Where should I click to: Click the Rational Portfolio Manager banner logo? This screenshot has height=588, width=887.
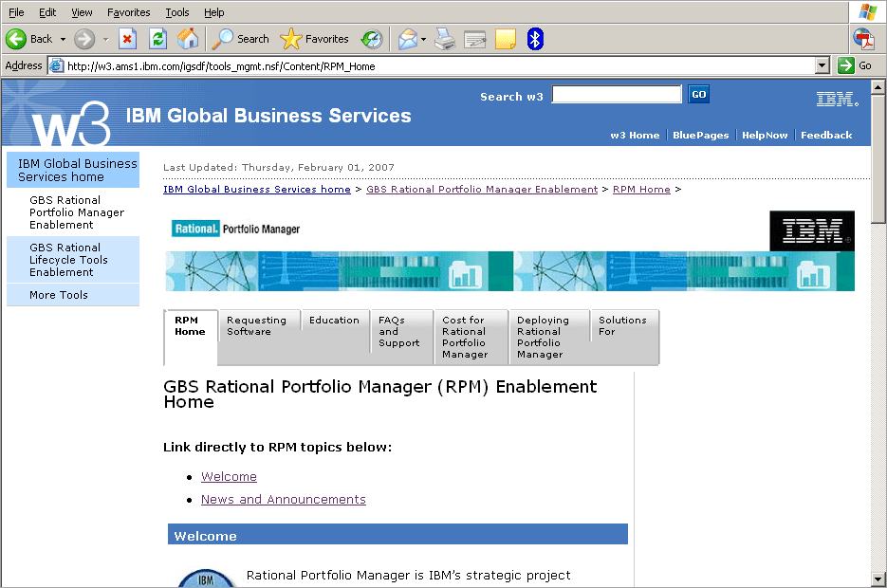[x=236, y=229]
